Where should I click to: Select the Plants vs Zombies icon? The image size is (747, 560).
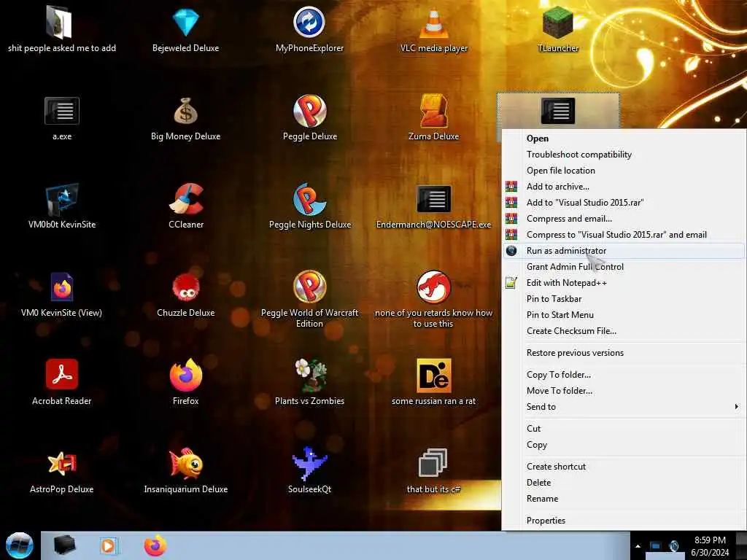coord(309,375)
